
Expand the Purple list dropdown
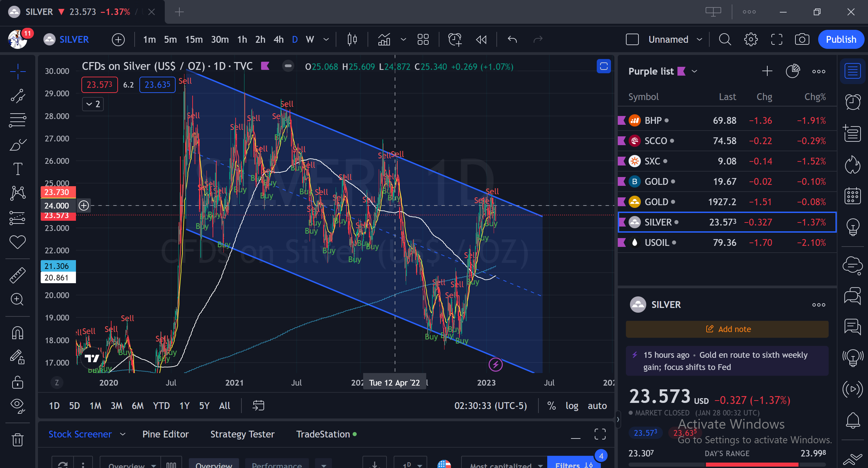(694, 71)
